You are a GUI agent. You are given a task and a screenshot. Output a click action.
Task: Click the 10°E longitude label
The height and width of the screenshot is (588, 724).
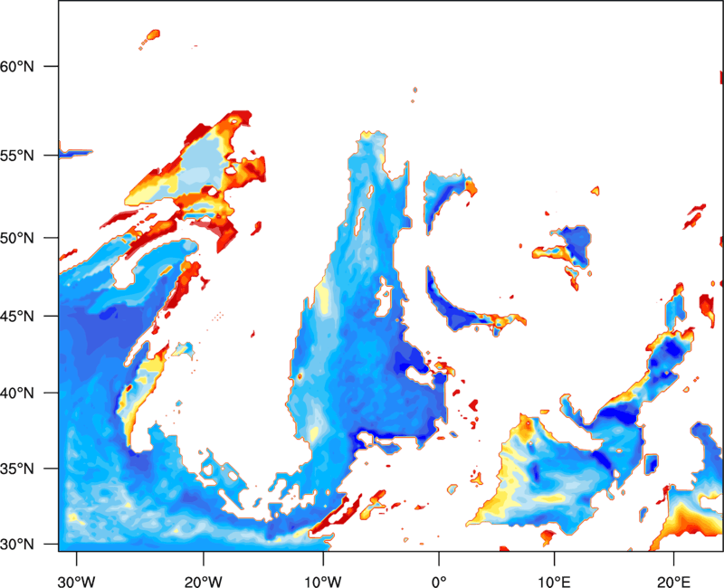pos(554,582)
